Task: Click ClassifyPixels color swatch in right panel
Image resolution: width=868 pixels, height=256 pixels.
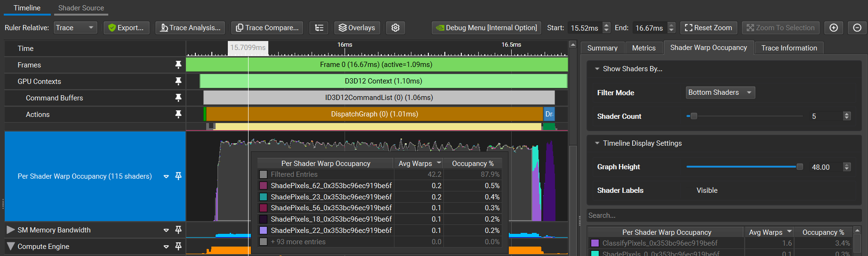Action: coord(595,243)
